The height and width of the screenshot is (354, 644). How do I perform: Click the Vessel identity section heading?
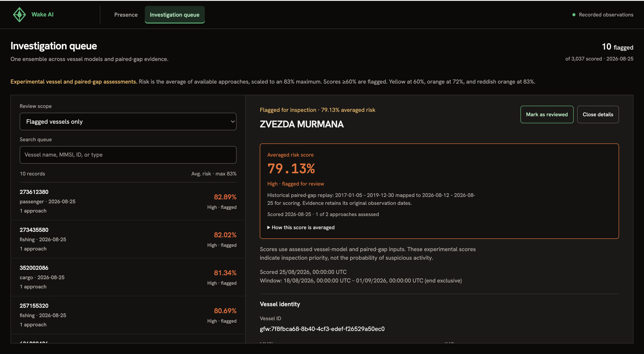pyautogui.click(x=280, y=304)
